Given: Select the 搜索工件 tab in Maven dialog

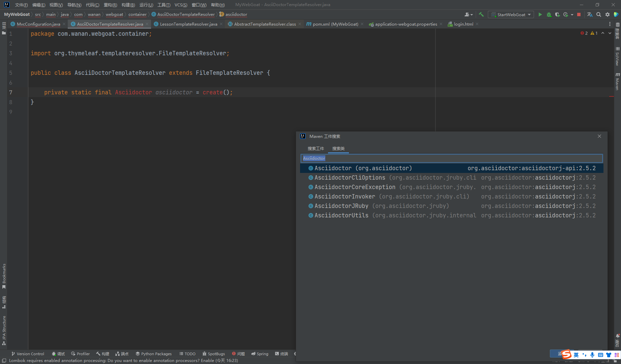Looking at the screenshot, I should coord(316,148).
